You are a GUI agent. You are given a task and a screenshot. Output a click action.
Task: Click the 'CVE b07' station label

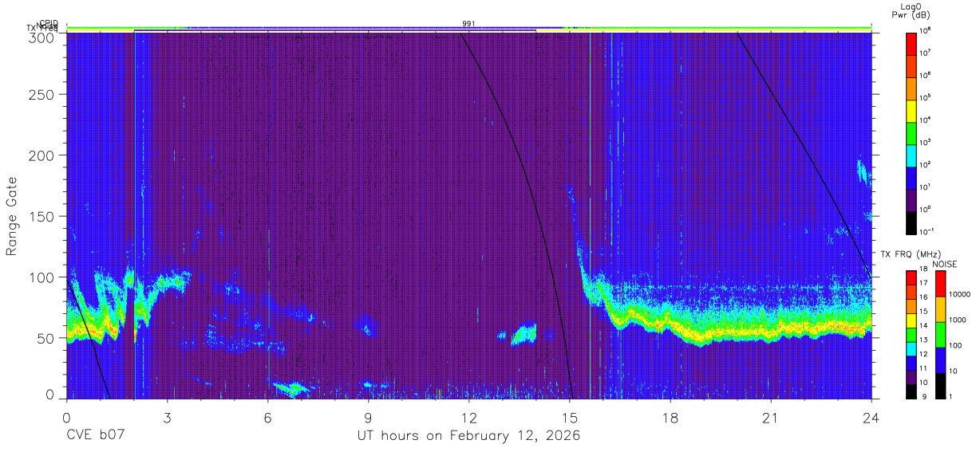[x=95, y=436]
